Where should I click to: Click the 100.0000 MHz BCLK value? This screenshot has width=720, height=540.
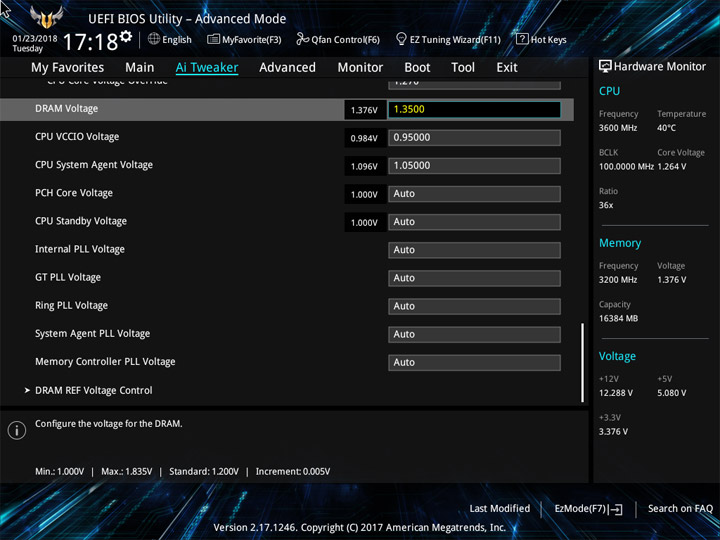pos(626,167)
